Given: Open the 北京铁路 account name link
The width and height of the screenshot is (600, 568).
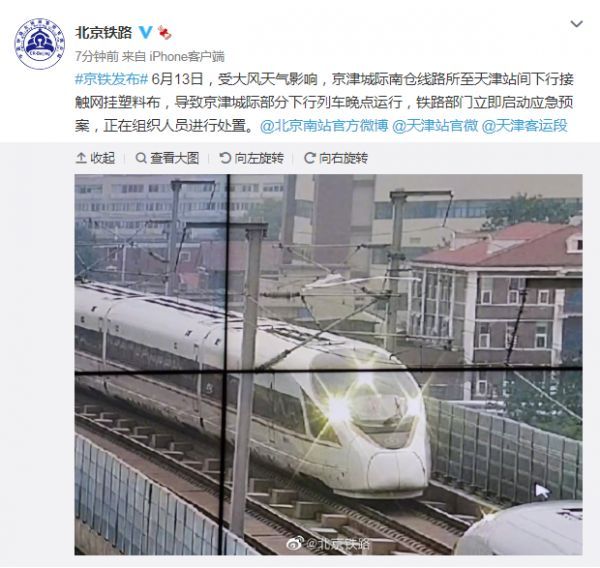Looking at the screenshot, I should pyautogui.click(x=103, y=33).
